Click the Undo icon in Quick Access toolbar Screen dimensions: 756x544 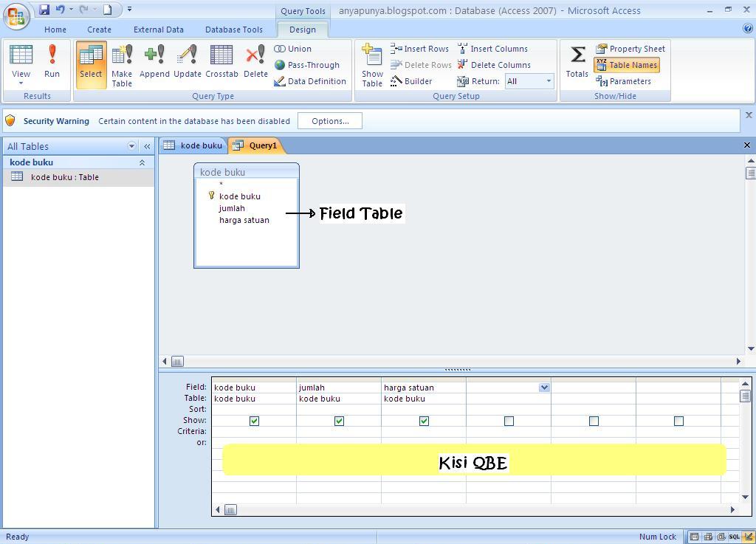click(60, 10)
